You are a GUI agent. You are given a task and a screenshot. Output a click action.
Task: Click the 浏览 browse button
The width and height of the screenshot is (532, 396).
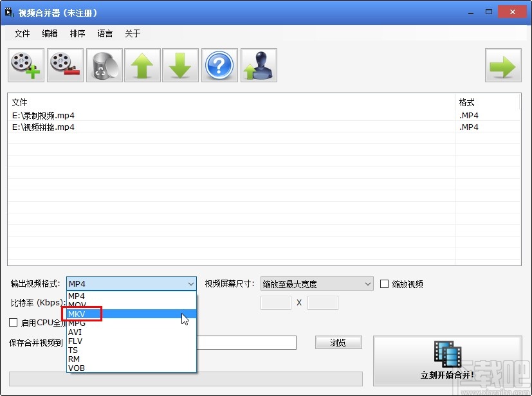pos(338,343)
